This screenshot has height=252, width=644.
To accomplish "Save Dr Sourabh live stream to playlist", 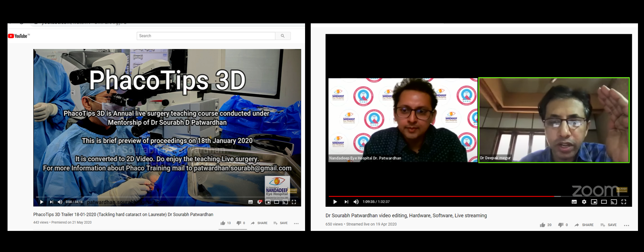I will [x=608, y=225].
